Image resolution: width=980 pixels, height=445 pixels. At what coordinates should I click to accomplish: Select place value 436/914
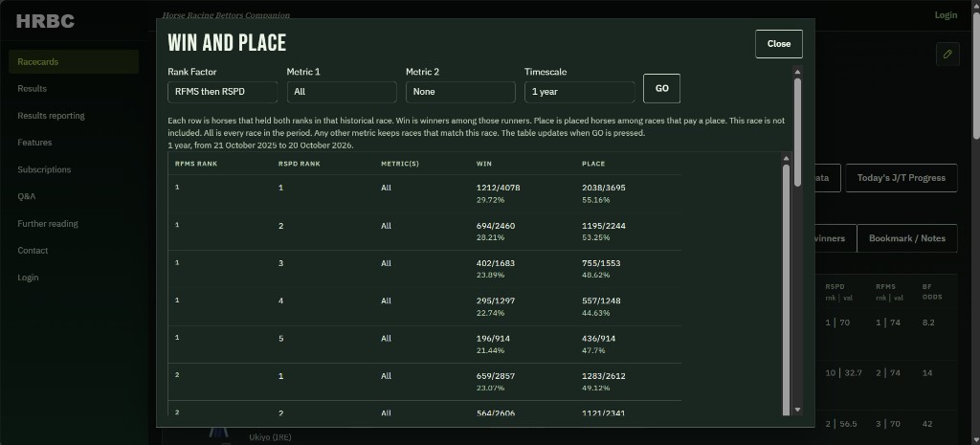599,338
